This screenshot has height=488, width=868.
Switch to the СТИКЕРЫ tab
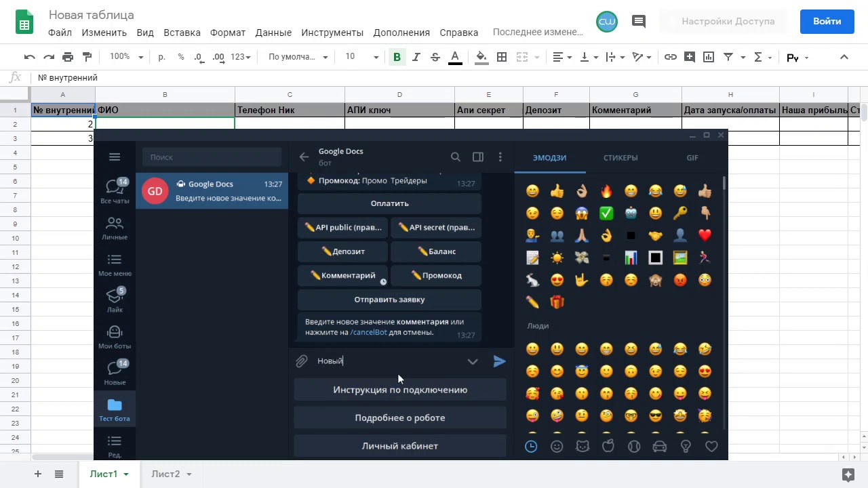point(620,158)
